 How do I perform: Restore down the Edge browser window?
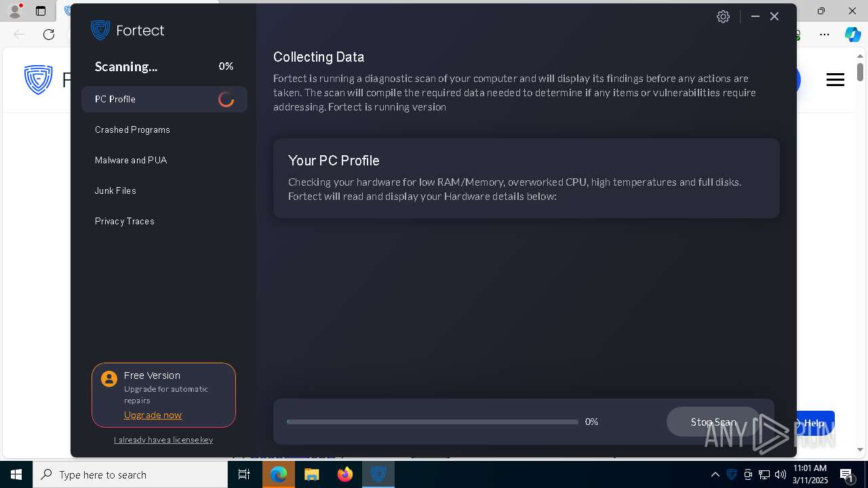pos(821,11)
